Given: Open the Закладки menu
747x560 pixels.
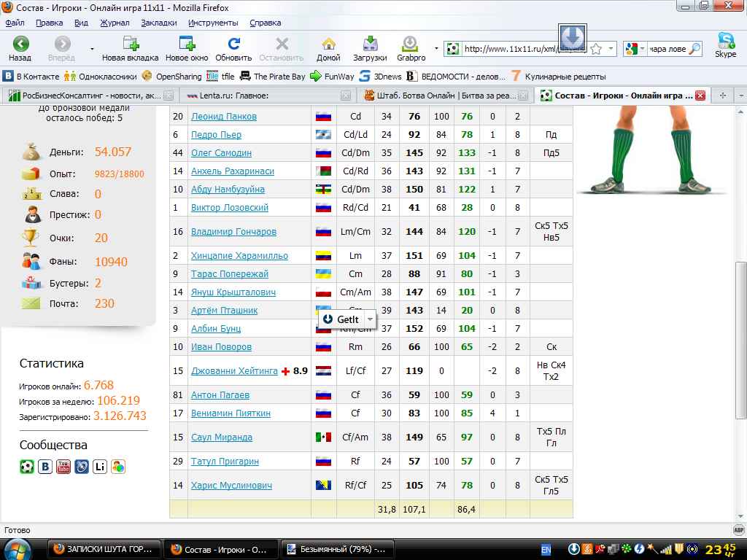Looking at the screenshot, I should tap(158, 23).
